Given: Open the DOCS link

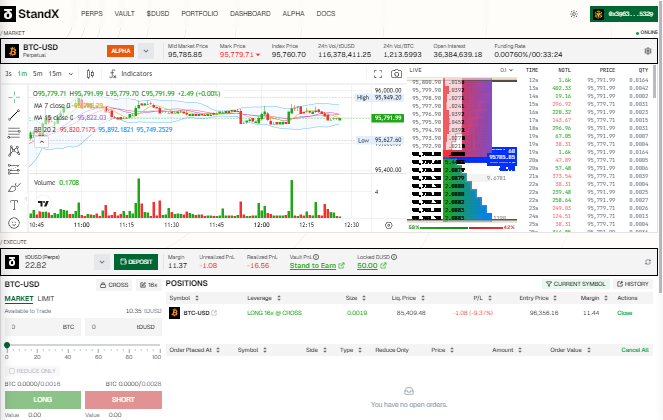Looking at the screenshot, I should coord(326,14).
